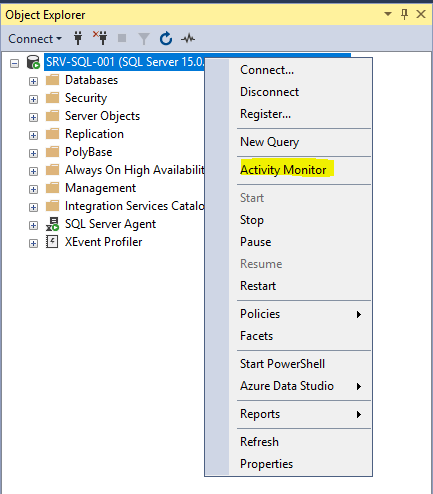Click Properties... in context menu
433x494 pixels.
click(266, 464)
